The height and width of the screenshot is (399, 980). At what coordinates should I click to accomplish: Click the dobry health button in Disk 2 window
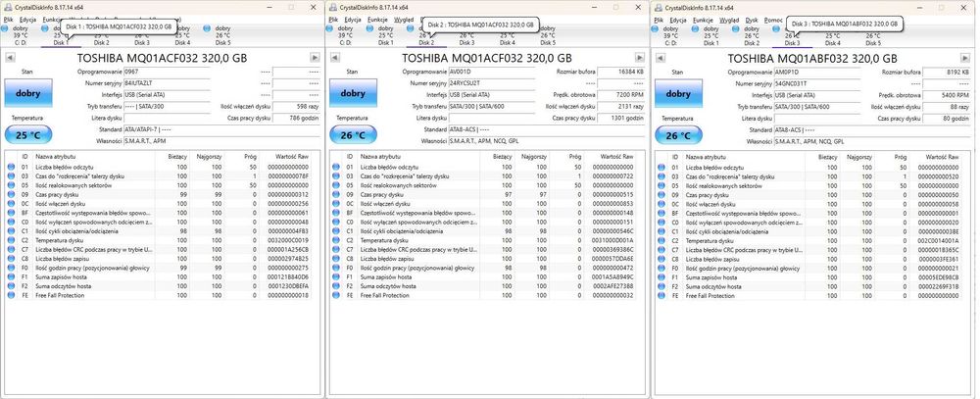click(x=353, y=93)
